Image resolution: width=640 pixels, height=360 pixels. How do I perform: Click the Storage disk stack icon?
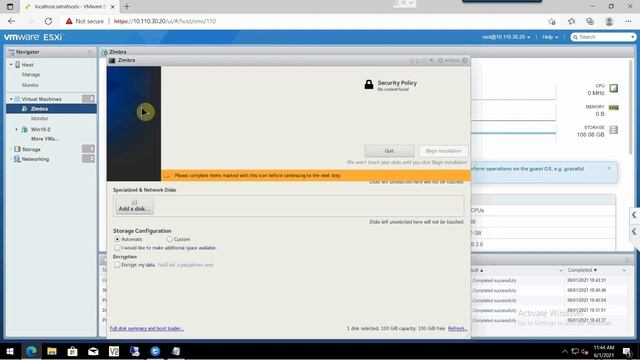pyautogui.click(x=613, y=130)
